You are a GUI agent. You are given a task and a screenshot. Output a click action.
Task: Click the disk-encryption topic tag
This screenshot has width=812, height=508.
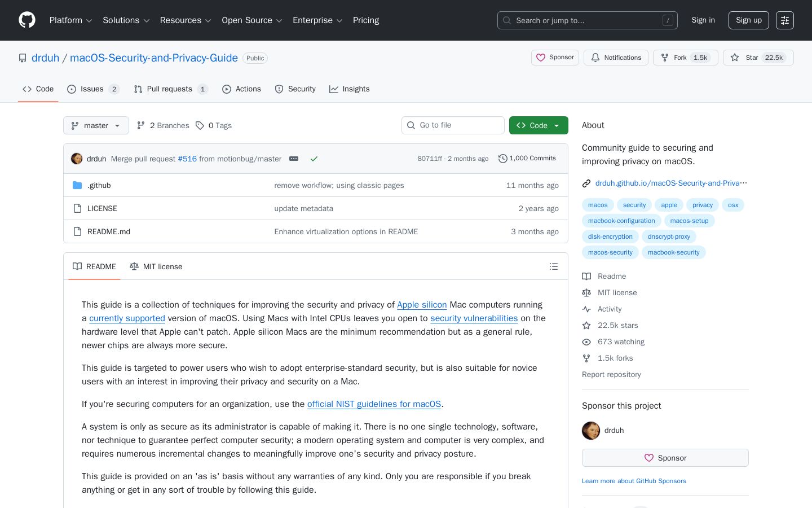pyautogui.click(x=610, y=237)
